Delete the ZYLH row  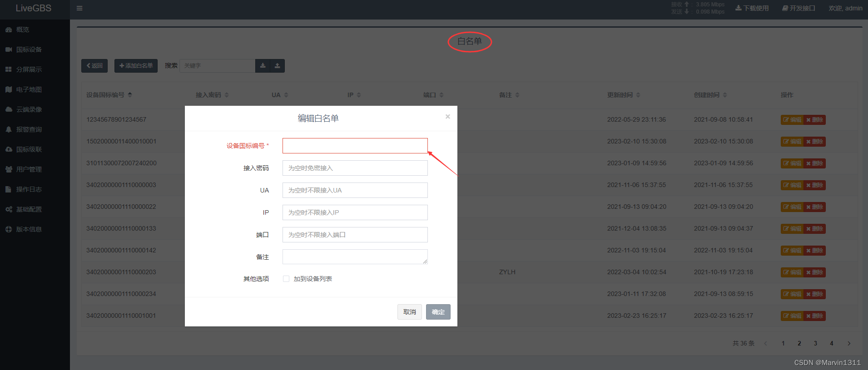pos(814,272)
